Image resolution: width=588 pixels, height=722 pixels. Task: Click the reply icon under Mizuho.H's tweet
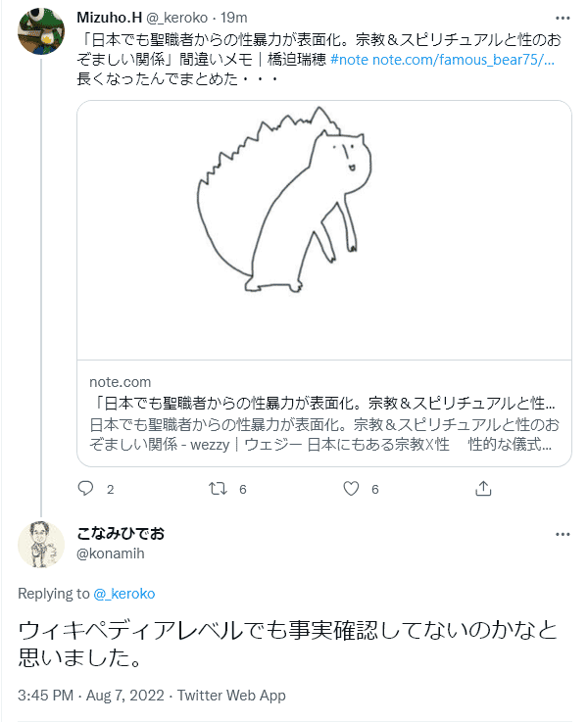point(85,488)
